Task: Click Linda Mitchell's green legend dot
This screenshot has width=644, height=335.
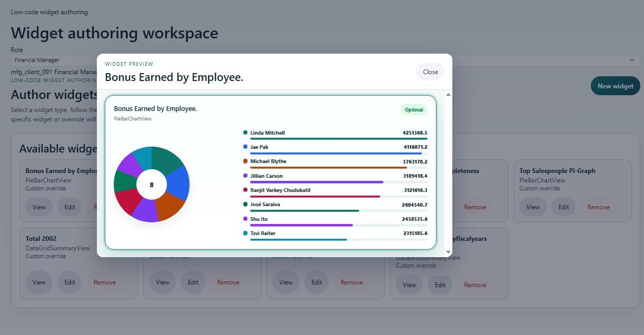Action: tap(245, 133)
